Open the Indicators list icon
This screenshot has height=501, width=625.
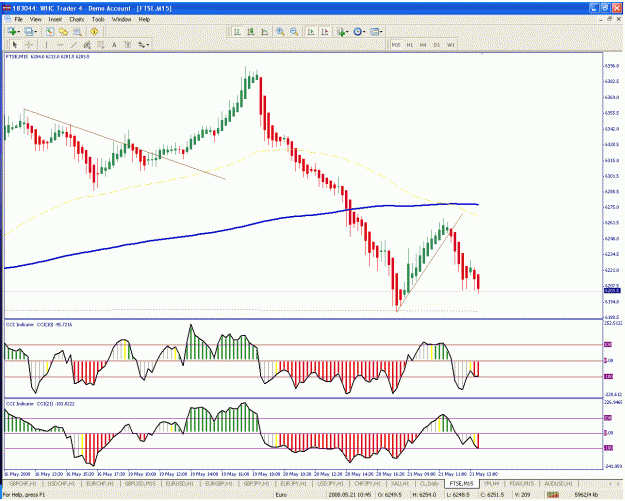[341, 32]
